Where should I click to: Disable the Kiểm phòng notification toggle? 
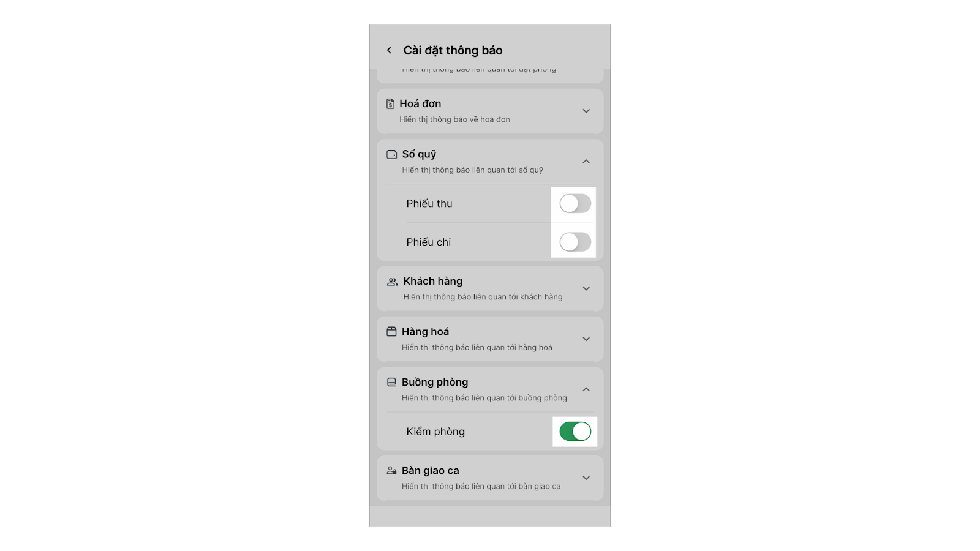575,432
